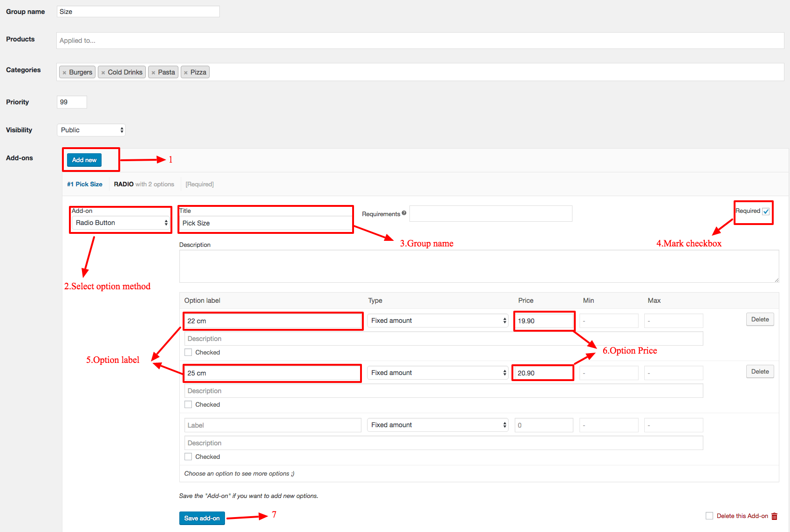Click the Min field for 22 cm option
Image resolution: width=790 pixels, height=532 pixels.
(609, 321)
